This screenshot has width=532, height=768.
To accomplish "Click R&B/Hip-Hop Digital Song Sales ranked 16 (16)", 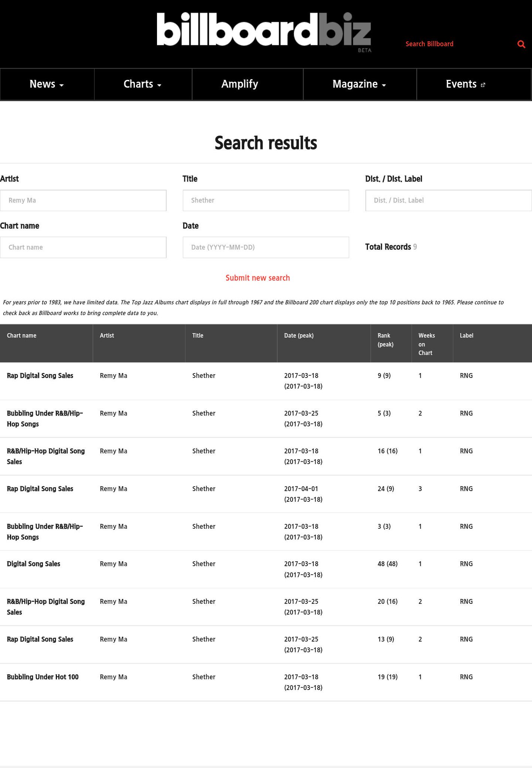I will click(46, 456).
